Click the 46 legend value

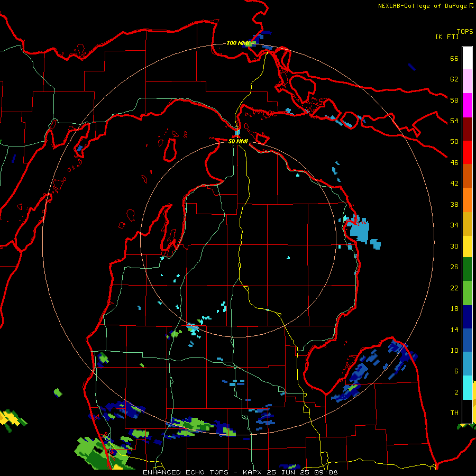click(454, 163)
